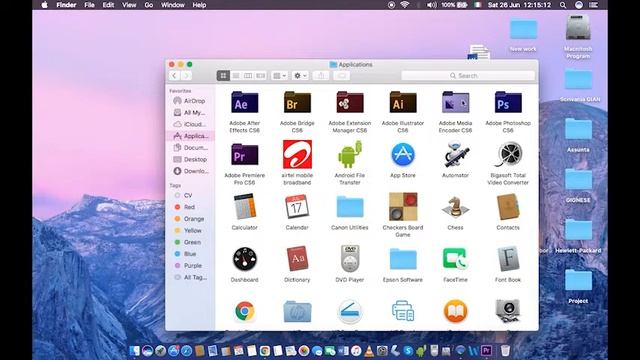Click the Edit Tags toolbar button
Screen dimensions: 640x360
(x=342, y=76)
